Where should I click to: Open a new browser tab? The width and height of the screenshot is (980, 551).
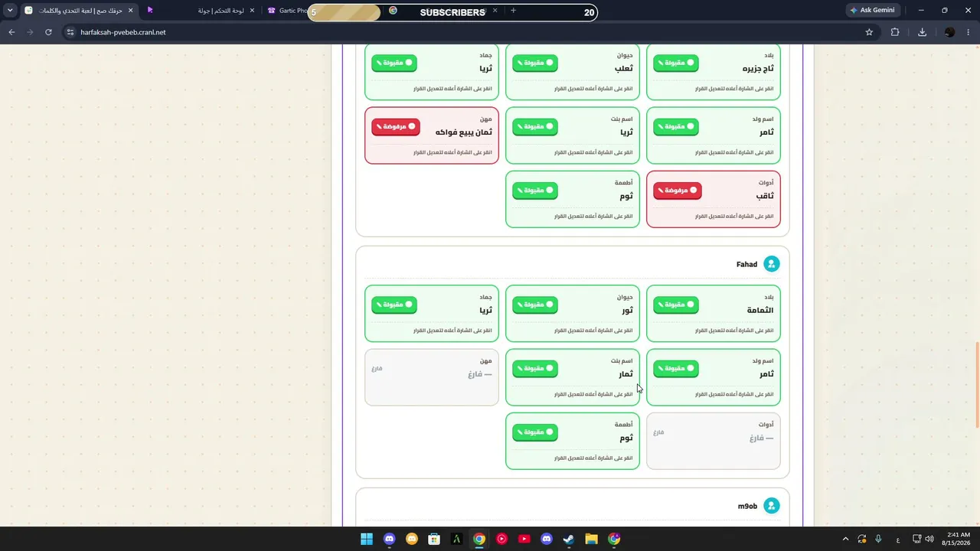[513, 11]
